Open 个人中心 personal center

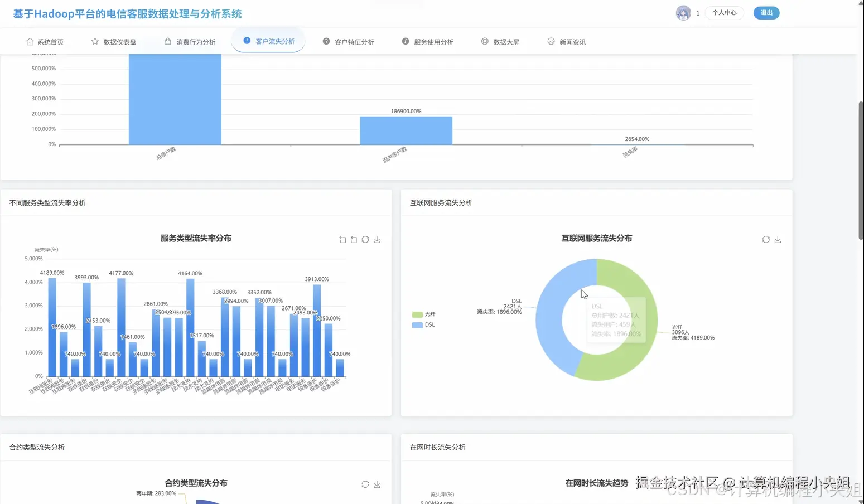[x=724, y=12]
